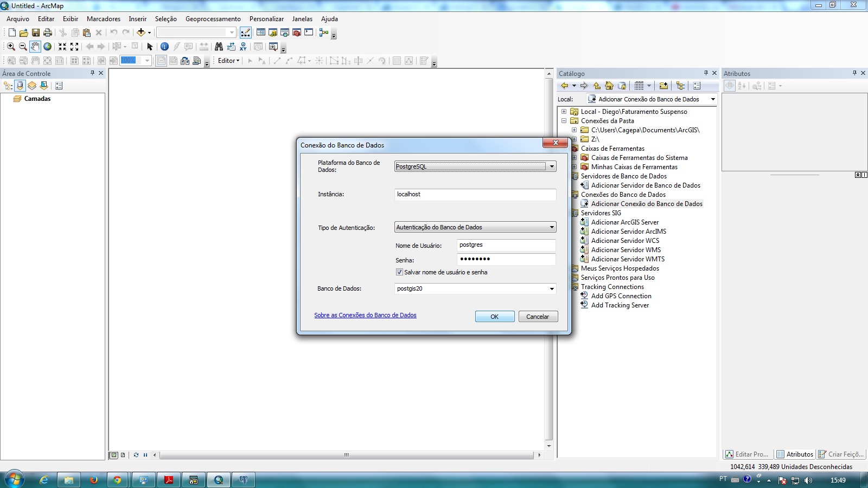Expand Local - Diego\Faturamento Suspenso node
The height and width of the screenshot is (488, 868).
click(564, 112)
